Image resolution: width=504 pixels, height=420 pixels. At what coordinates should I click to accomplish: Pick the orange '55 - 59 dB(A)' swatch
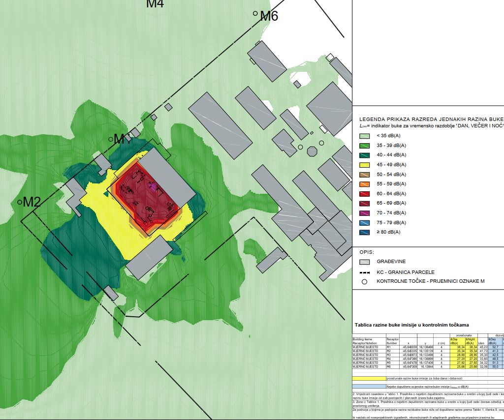pos(365,184)
